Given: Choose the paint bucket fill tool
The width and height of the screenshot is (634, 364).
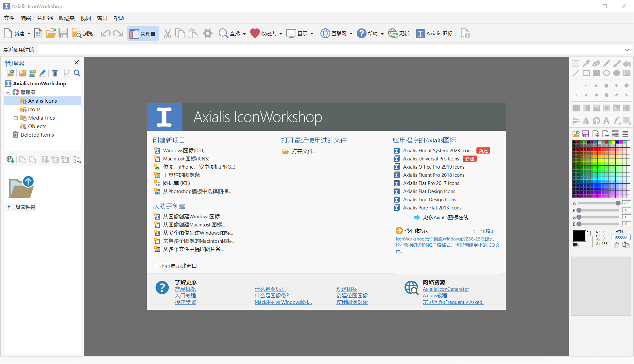Looking at the screenshot, I should point(626,63).
